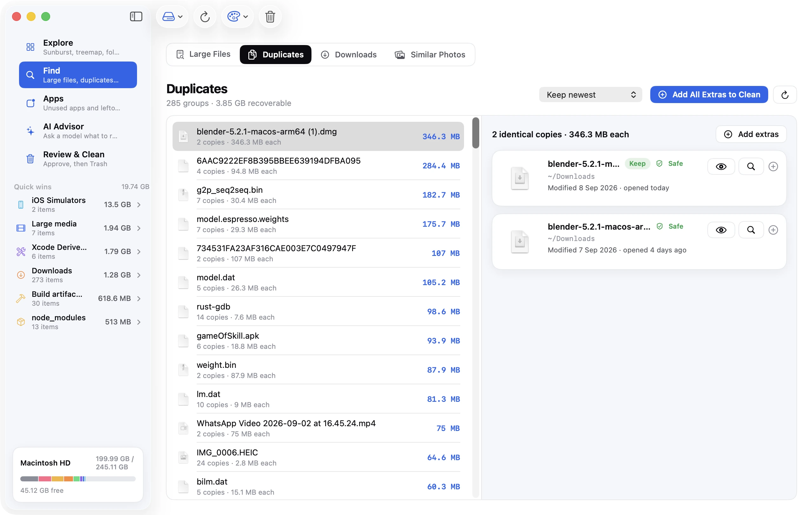Open Explore in the sidebar
Screen dimensions: 812x515
78,47
